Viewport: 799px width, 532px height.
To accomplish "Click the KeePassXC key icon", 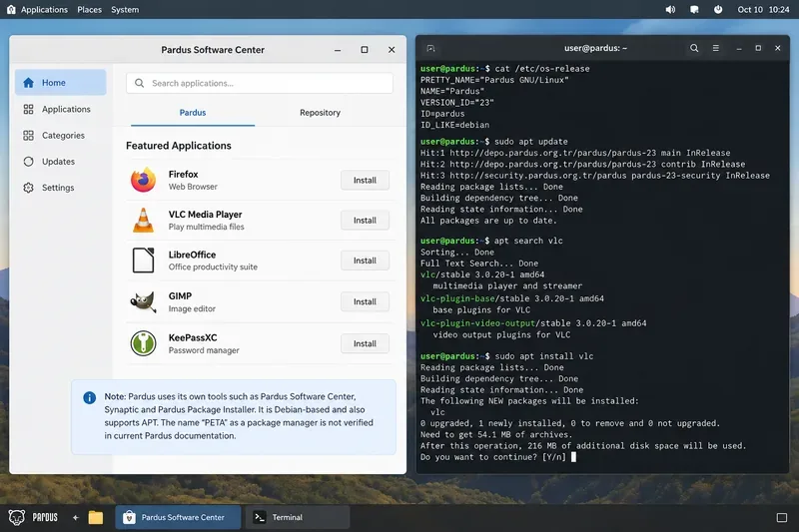I will [x=143, y=343].
